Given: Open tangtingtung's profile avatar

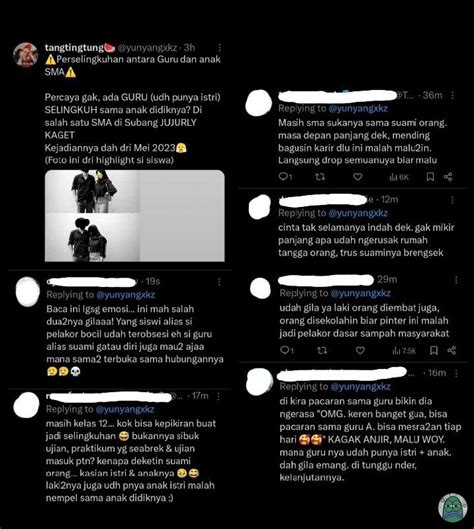Looking at the screenshot, I should 26,55.
